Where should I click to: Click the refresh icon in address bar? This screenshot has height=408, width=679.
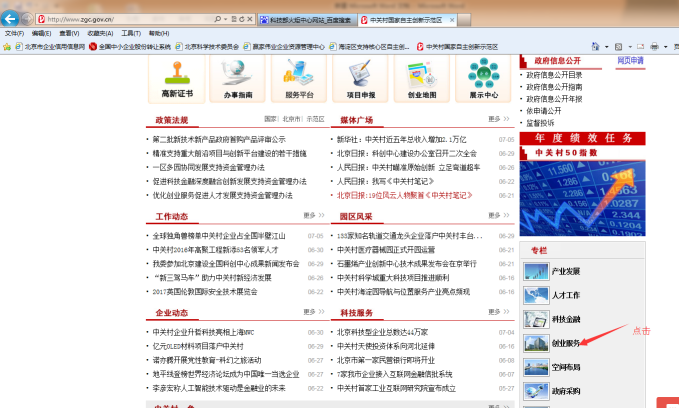point(242,19)
